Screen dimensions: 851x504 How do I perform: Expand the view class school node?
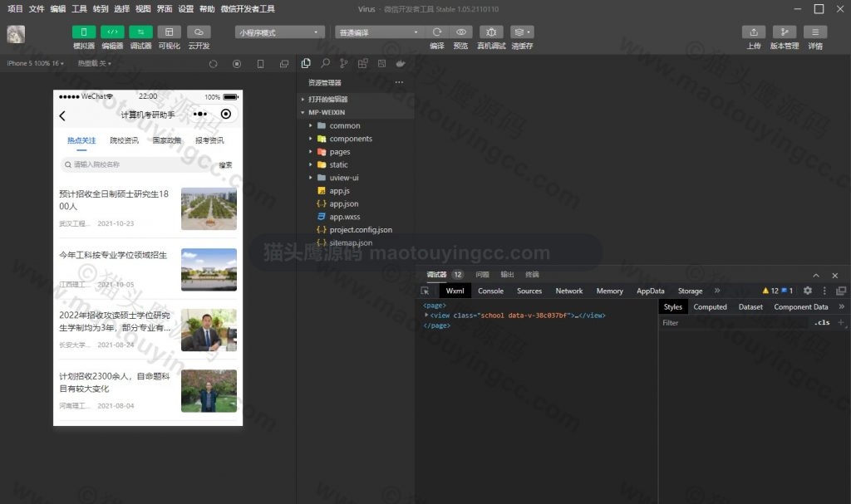click(x=426, y=315)
